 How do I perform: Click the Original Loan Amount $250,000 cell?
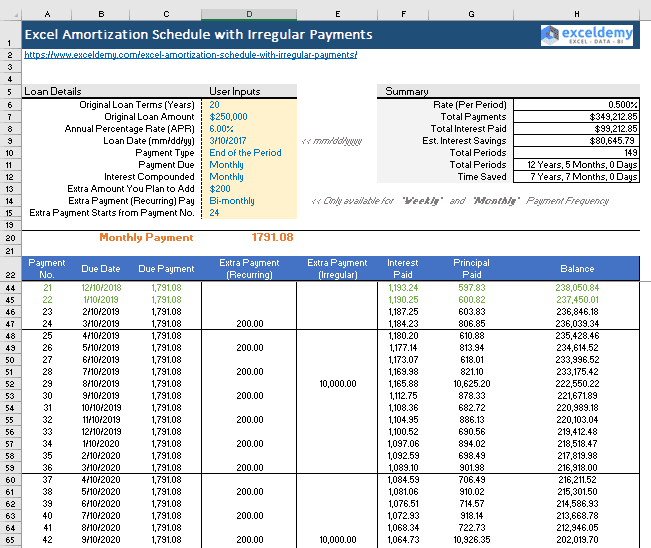coord(249,117)
